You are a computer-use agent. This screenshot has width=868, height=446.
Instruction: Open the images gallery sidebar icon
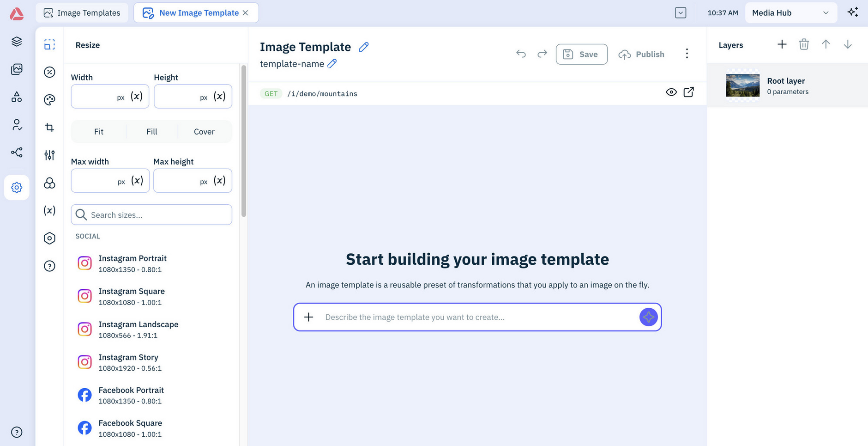pos(17,69)
